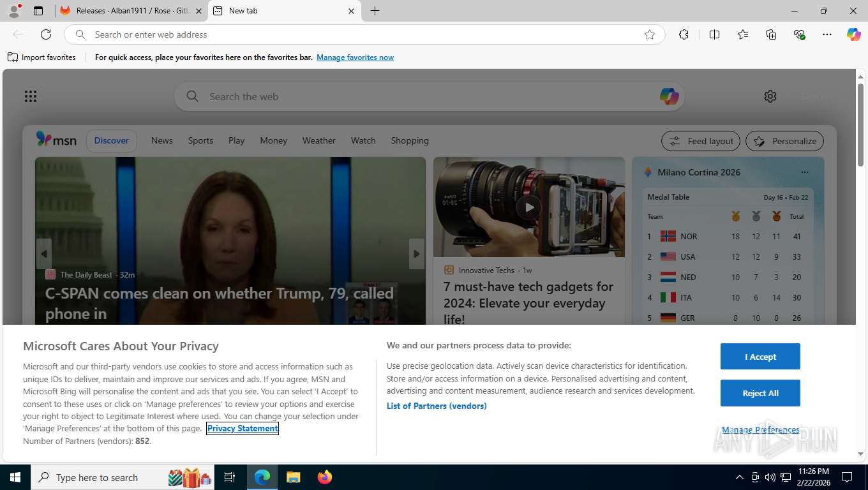Click USA row in medal table
Viewport: 868px width, 490px height.
pos(728,256)
